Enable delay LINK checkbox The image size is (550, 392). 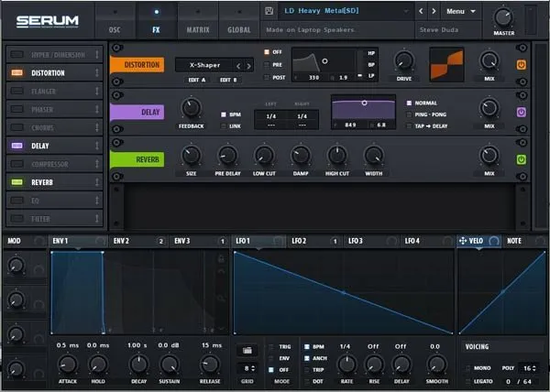point(224,126)
